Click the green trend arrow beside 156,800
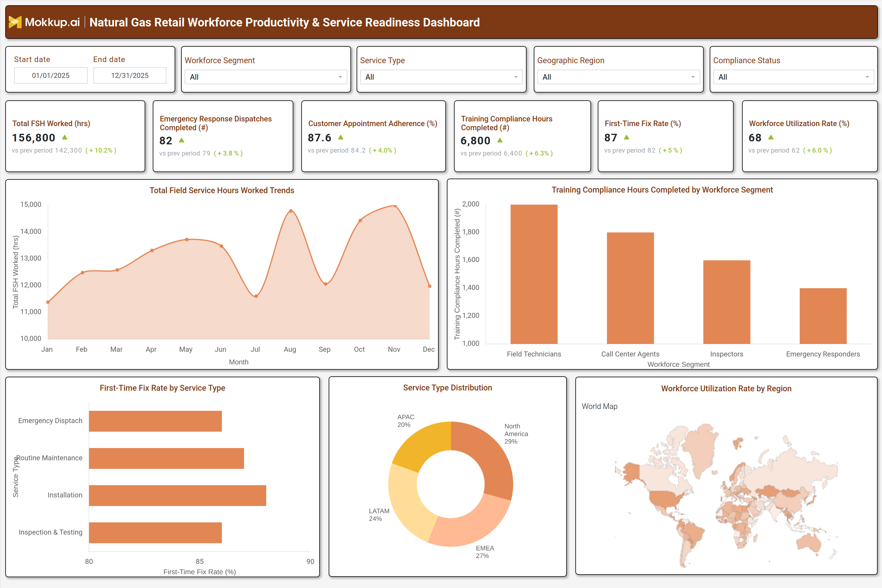Image resolution: width=882 pixels, height=588 pixels. point(64,137)
